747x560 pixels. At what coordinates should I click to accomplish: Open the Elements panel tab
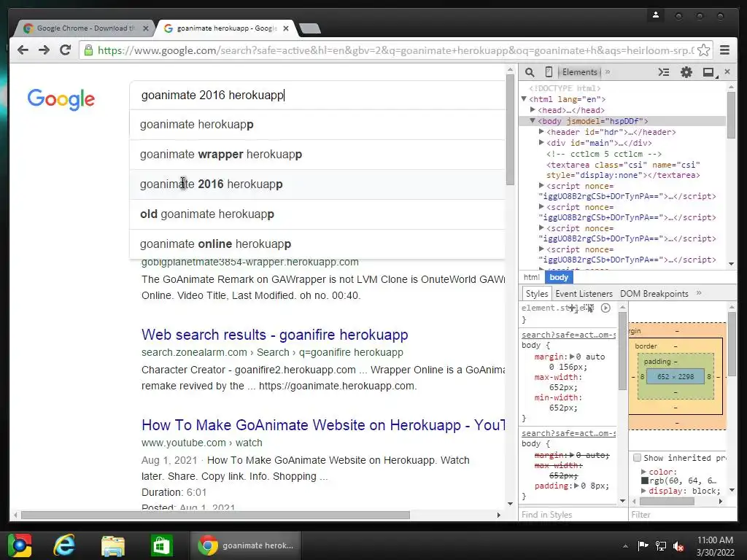[x=579, y=72]
